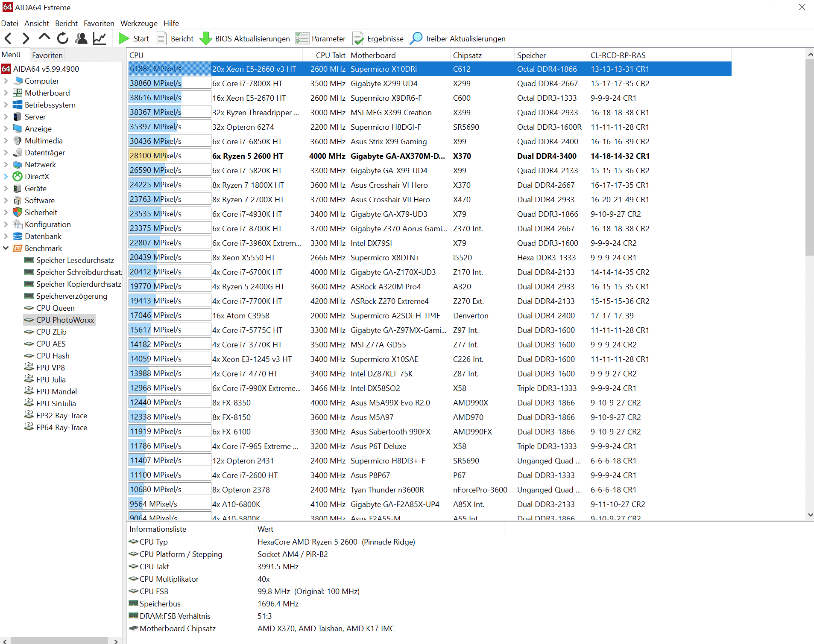This screenshot has height=644, width=814.
Task: Select the Betriebssystem Windows icon in the tree
Action: pyautogui.click(x=18, y=105)
